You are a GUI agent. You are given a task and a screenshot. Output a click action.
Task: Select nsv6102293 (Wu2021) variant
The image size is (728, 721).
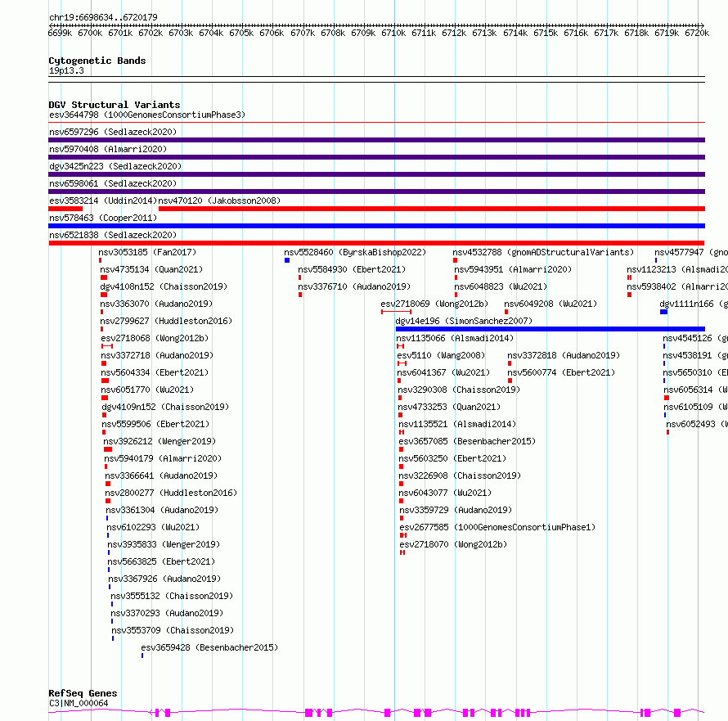click(x=153, y=527)
